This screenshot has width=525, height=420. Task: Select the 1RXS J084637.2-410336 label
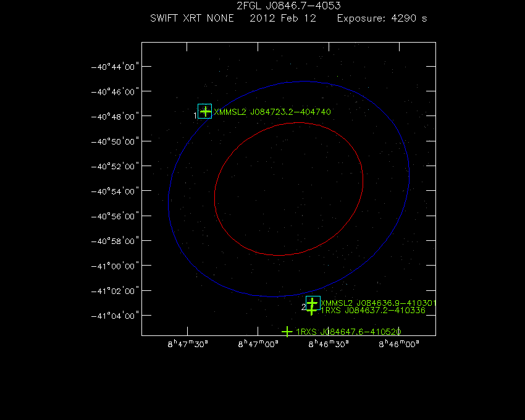pos(373,311)
